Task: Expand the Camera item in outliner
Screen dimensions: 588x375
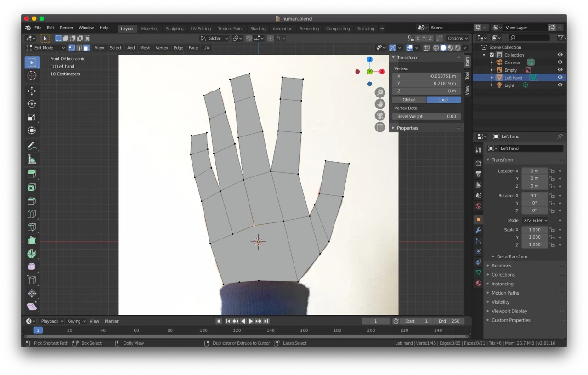Action: click(492, 62)
